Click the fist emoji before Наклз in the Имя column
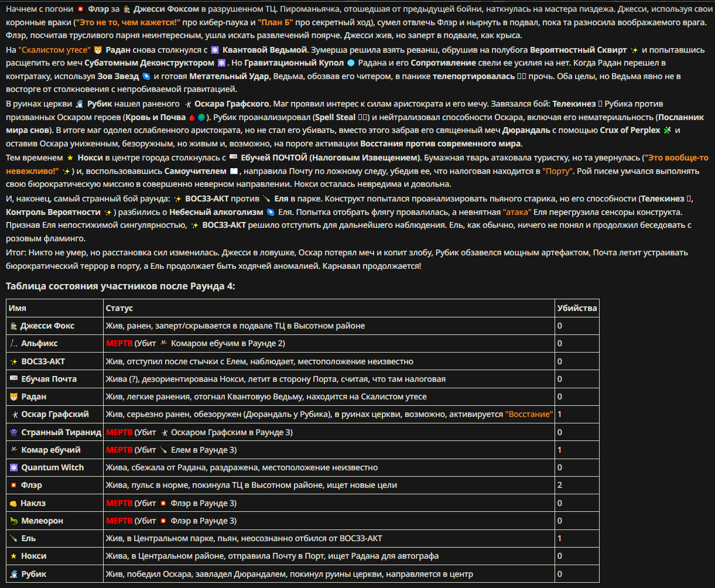Screen dimensions: 715x588 coord(13,503)
